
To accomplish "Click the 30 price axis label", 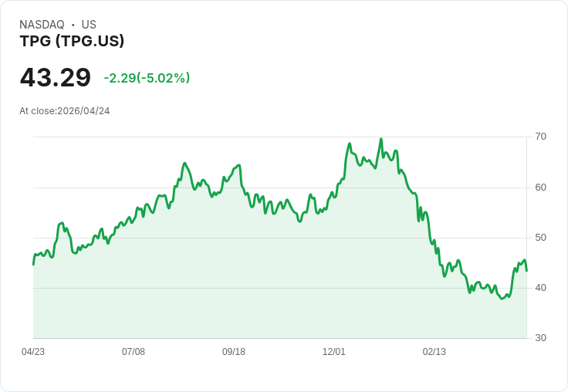I will coord(540,338).
